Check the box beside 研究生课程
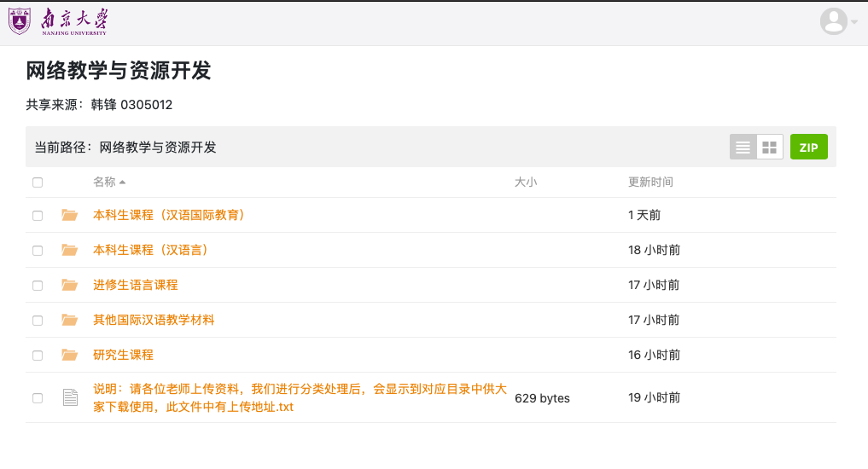The width and height of the screenshot is (868, 469). point(38,356)
